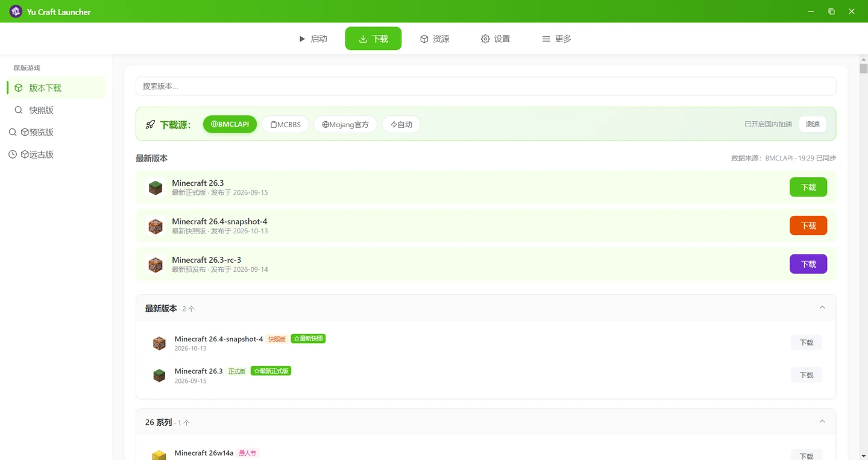Open 预览版 in sidebar
This screenshot has width=868, height=460.
(x=56, y=132)
